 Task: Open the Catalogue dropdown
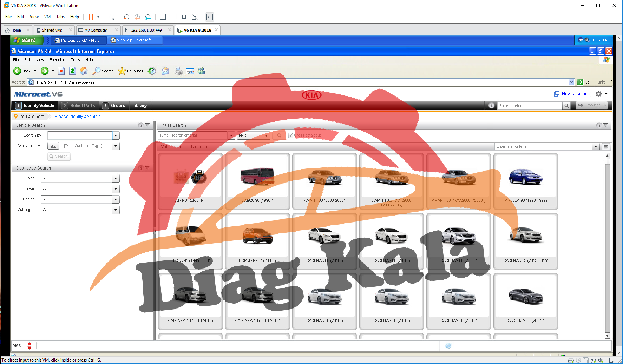pyautogui.click(x=116, y=210)
